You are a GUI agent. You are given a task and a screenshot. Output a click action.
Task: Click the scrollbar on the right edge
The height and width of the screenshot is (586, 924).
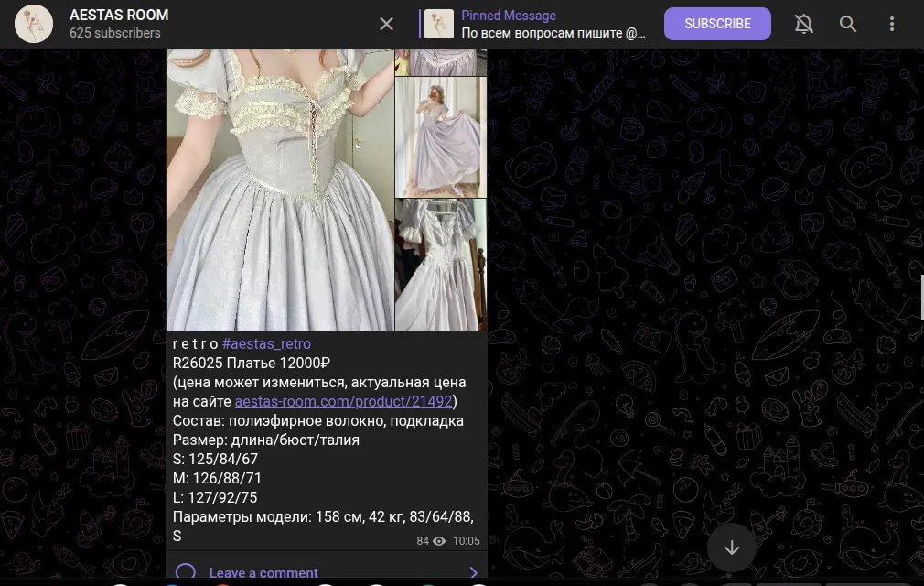(x=921, y=298)
